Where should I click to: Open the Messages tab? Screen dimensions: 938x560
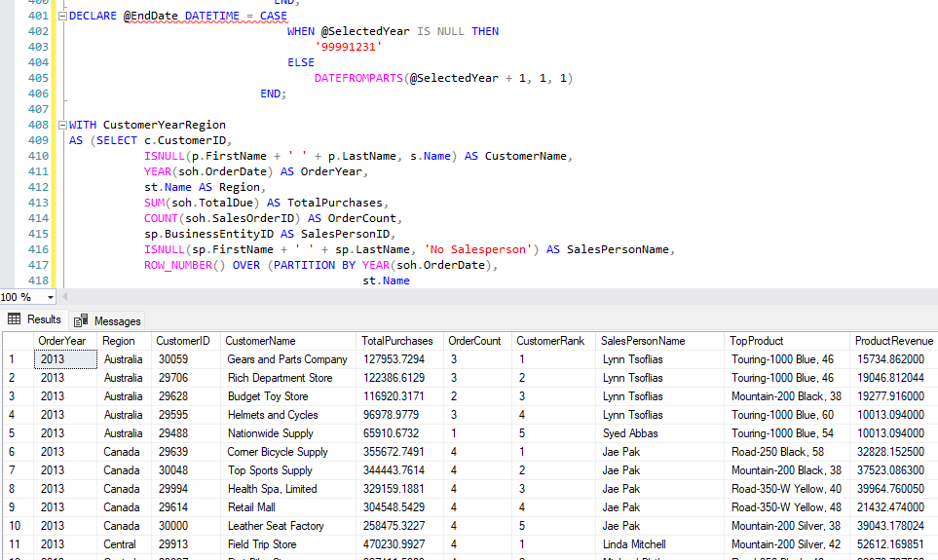click(116, 320)
